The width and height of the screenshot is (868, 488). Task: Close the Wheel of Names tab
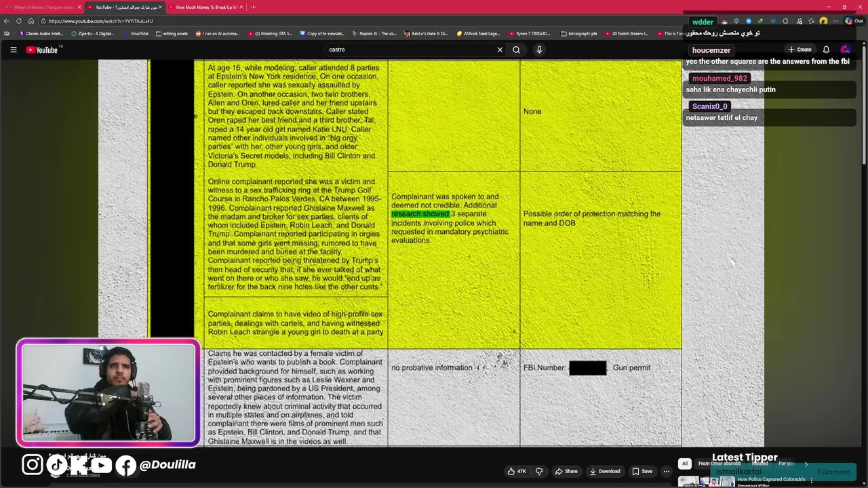(x=79, y=7)
